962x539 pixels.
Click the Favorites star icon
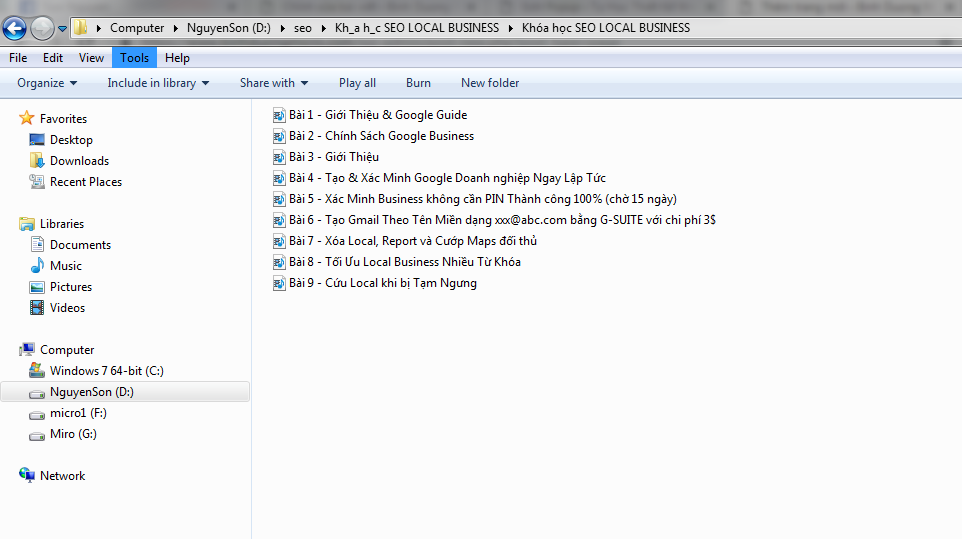[26, 118]
